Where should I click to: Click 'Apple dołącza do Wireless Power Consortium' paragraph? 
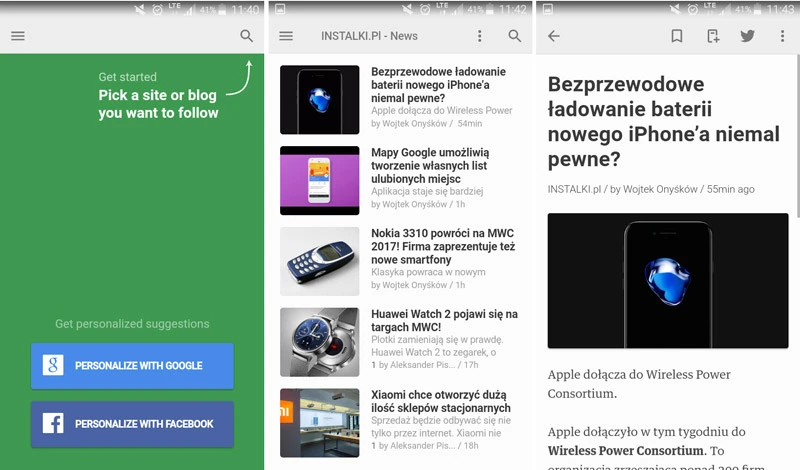[639, 384]
